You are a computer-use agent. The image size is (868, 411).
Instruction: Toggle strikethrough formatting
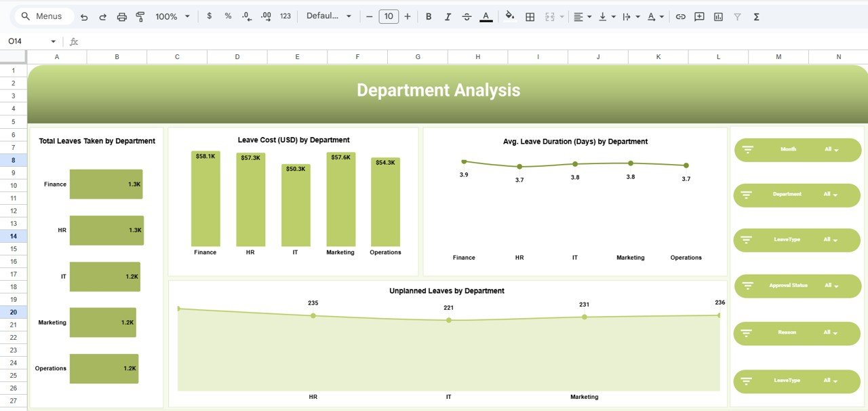[467, 16]
